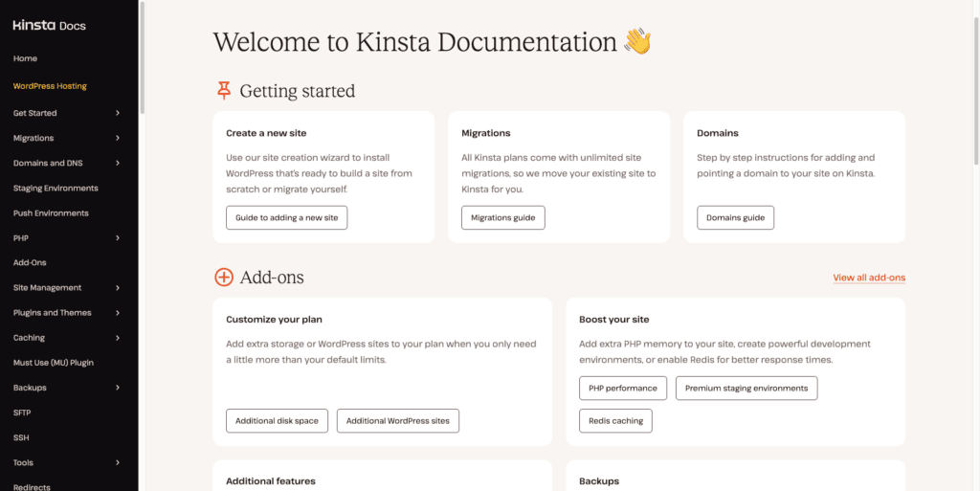The height and width of the screenshot is (491, 980).
Task: Click the Domains card heading
Action: coord(718,133)
